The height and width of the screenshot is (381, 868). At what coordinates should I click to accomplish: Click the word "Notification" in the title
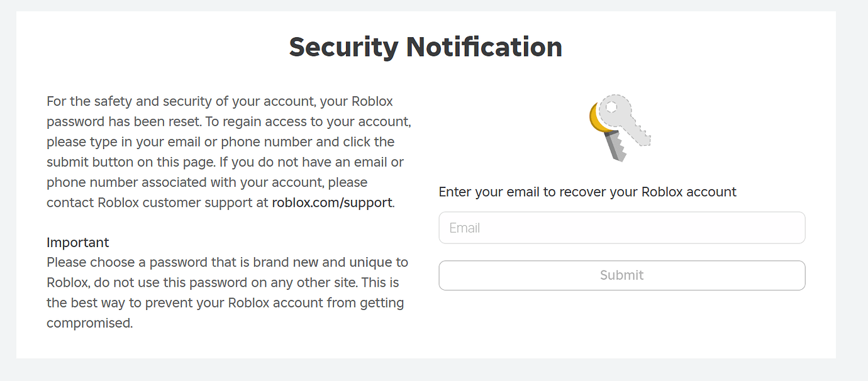pyautogui.click(x=484, y=47)
